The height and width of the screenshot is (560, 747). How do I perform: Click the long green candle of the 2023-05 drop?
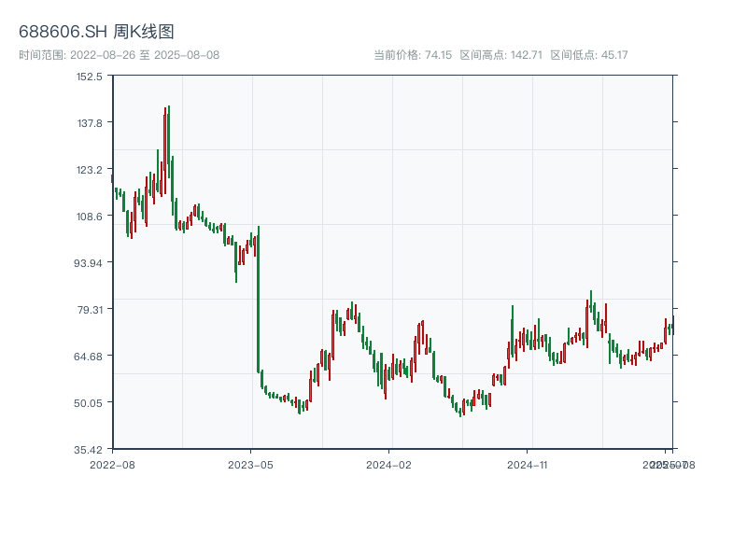(258, 299)
